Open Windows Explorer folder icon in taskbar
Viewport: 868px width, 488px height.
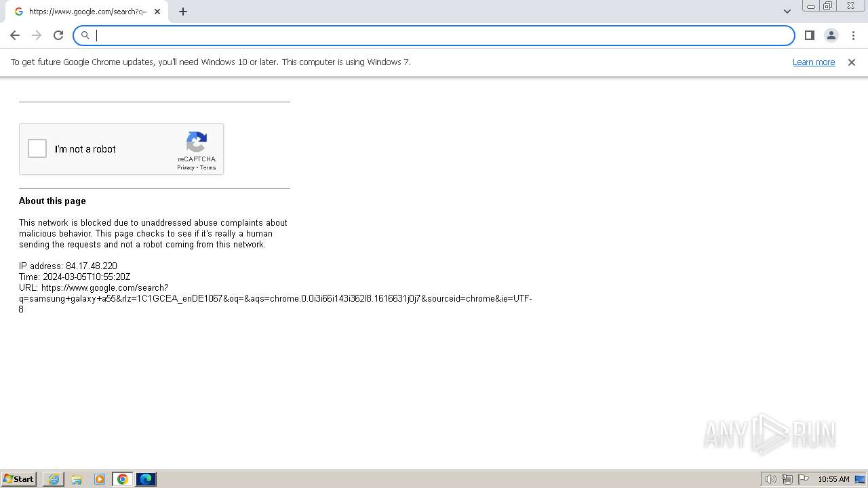click(x=77, y=479)
